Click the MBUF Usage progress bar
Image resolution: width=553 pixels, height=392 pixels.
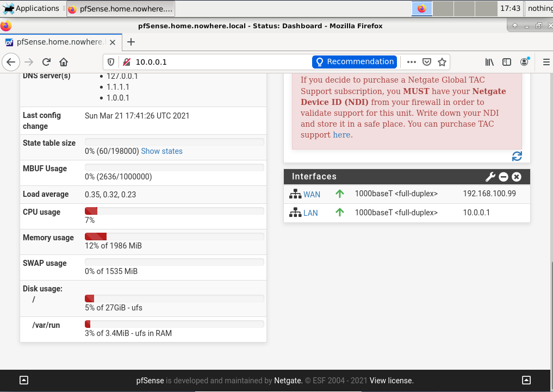pos(174,167)
